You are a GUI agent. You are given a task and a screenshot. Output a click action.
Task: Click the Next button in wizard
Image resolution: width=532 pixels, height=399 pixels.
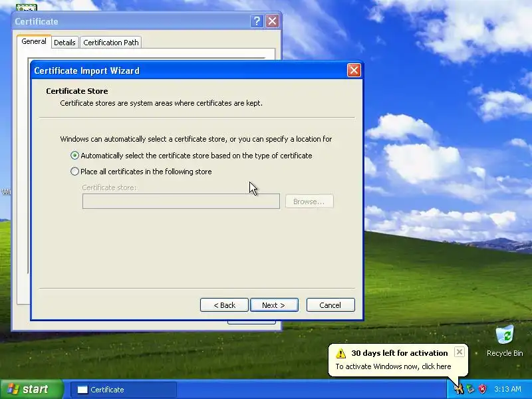coord(274,305)
